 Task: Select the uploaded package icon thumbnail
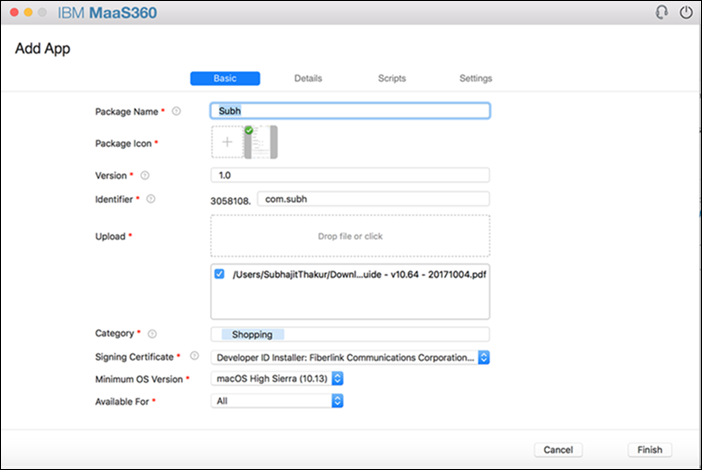tap(261, 142)
